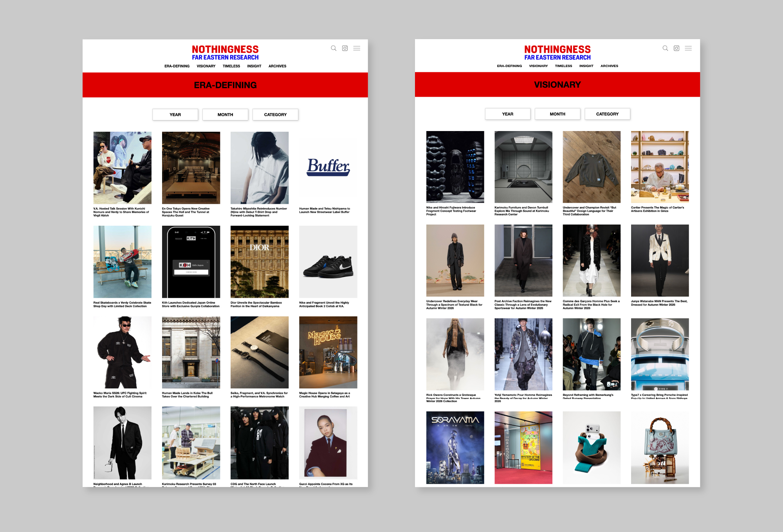The width and height of the screenshot is (783, 532).
Task: Open hamburger menu on the Era-Defining page
Action: (357, 48)
